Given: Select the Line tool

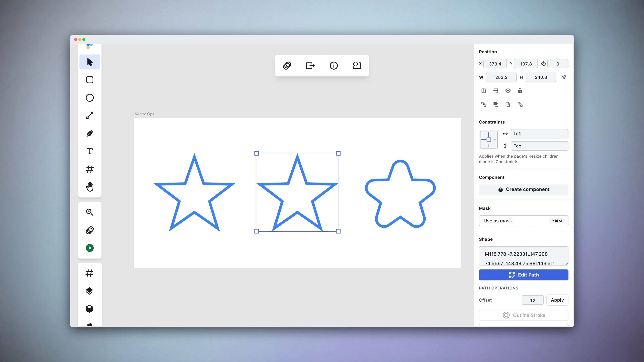Looking at the screenshot, I should pyautogui.click(x=90, y=116).
